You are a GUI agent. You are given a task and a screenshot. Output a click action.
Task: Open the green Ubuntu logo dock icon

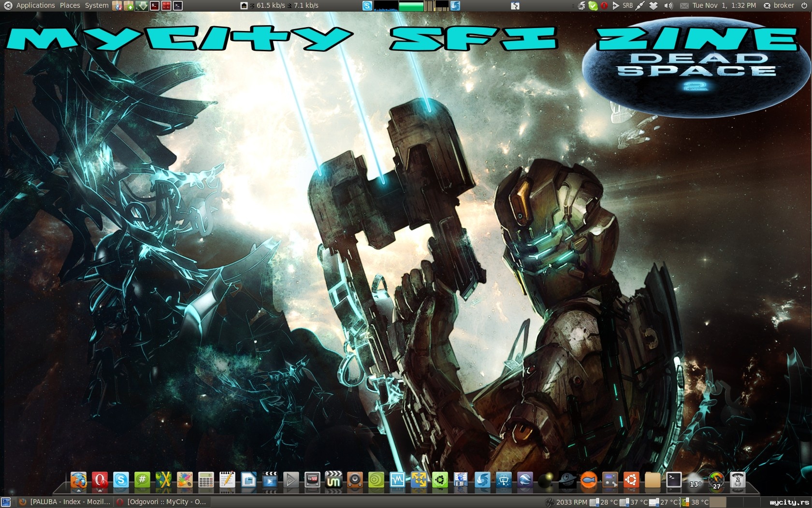point(440,480)
